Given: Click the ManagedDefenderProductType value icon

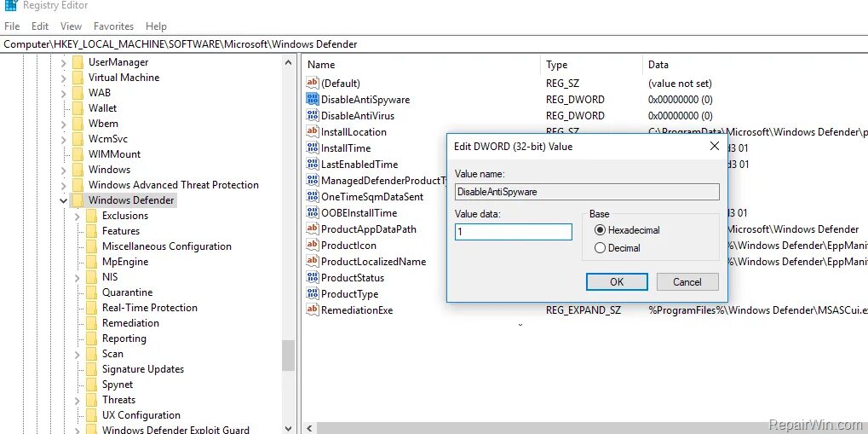Looking at the screenshot, I should tap(313, 180).
